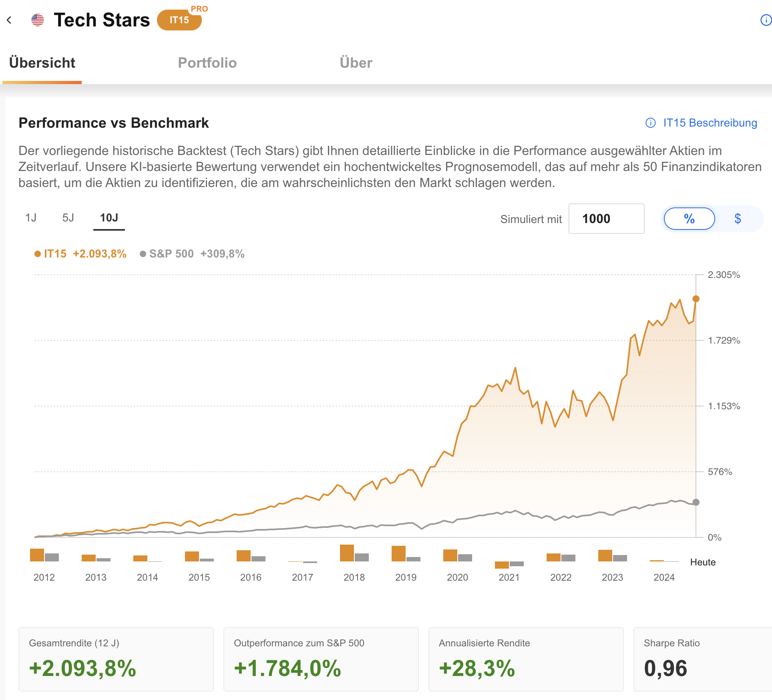Click the gray S&P 500 legend dot
Image resolution: width=772 pixels, height=700 pixels.
point(142,253)
